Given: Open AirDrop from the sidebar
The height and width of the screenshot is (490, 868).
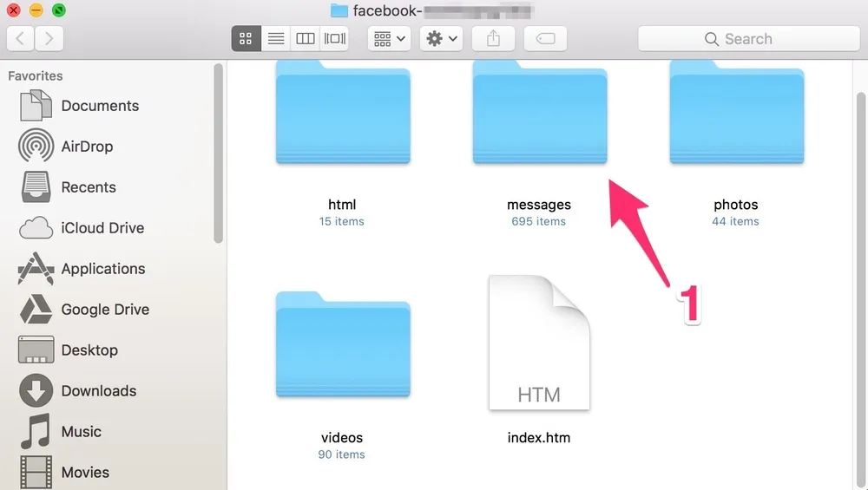Looking at the screenshot, I should click(86, 147).
